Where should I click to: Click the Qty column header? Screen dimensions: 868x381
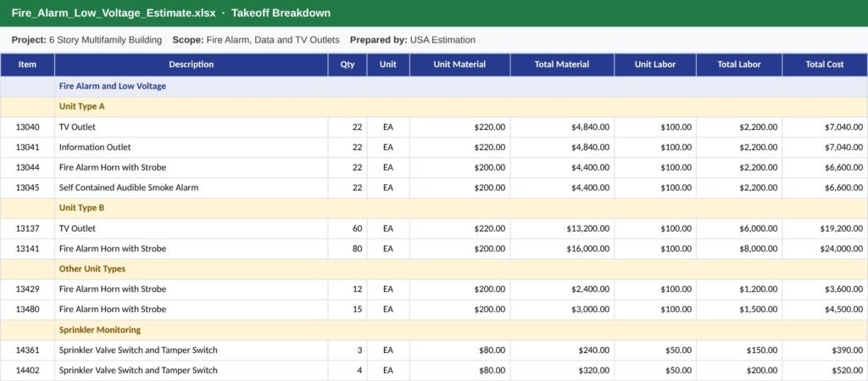click(x=347, y=64)
